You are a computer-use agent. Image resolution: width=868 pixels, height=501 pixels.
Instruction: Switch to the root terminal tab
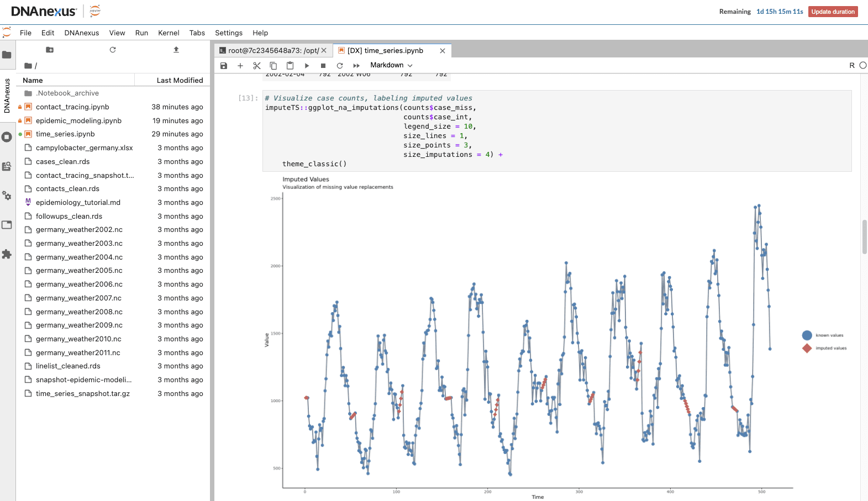269,51
